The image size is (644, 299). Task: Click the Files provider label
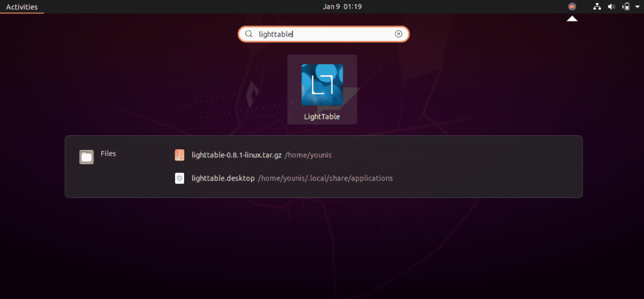click(x=108, y=154)
